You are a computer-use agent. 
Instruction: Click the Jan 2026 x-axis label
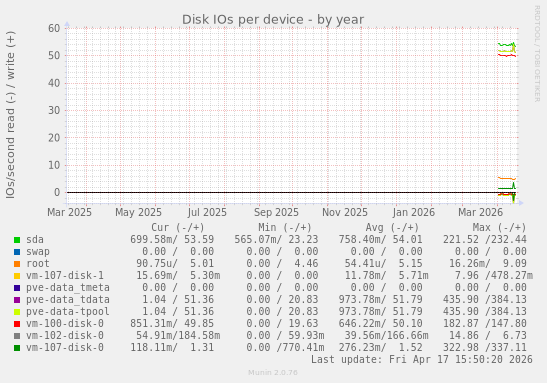[414, 212]
